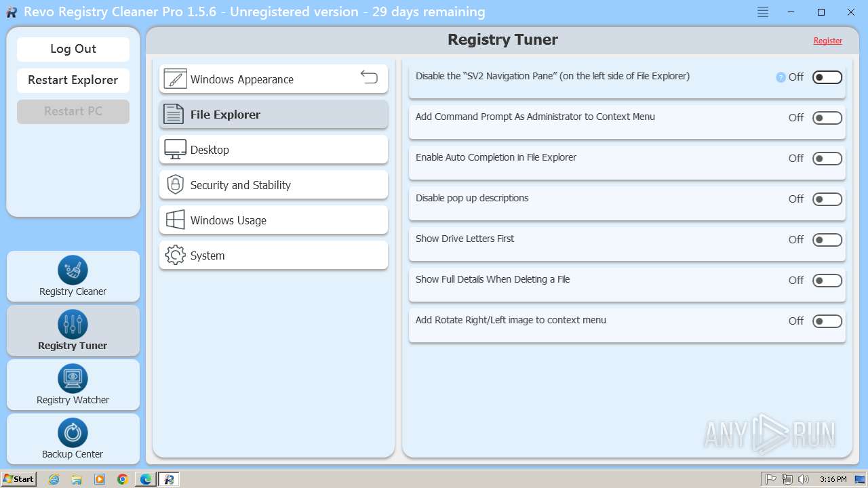The height and width of the screenshot is (488, 868).
Task: Click the back arrow in Windows Appearance
Action: 369,77
